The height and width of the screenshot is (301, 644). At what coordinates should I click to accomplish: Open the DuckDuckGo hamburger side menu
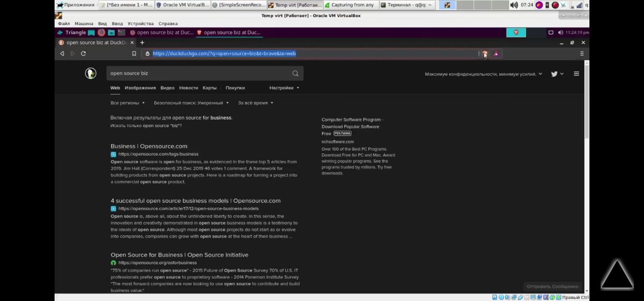576,74
